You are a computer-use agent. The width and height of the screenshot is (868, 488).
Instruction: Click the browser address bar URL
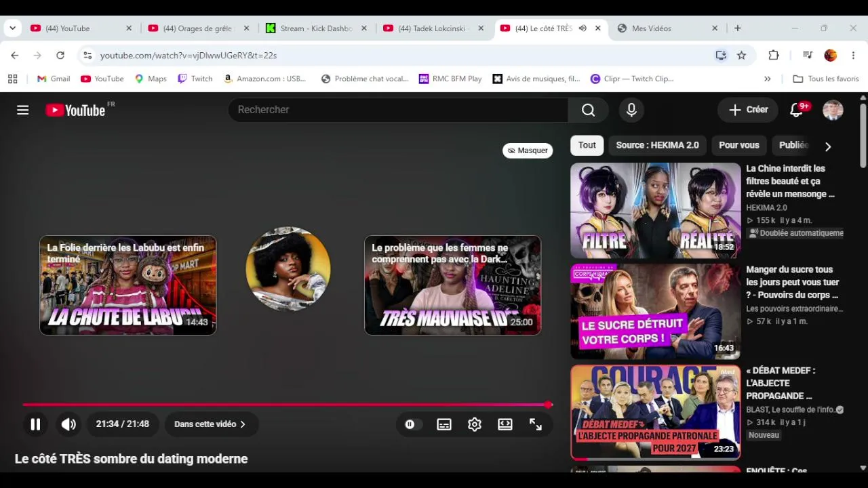189,56
